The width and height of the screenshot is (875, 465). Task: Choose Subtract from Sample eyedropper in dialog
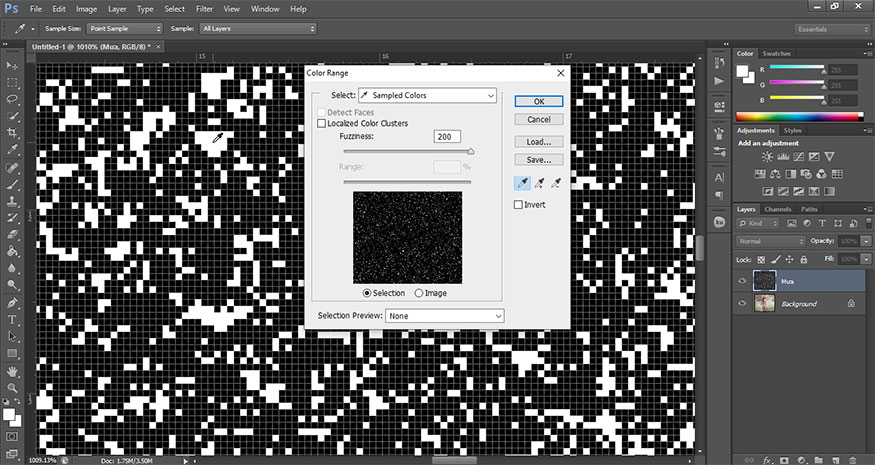point(556,183)
